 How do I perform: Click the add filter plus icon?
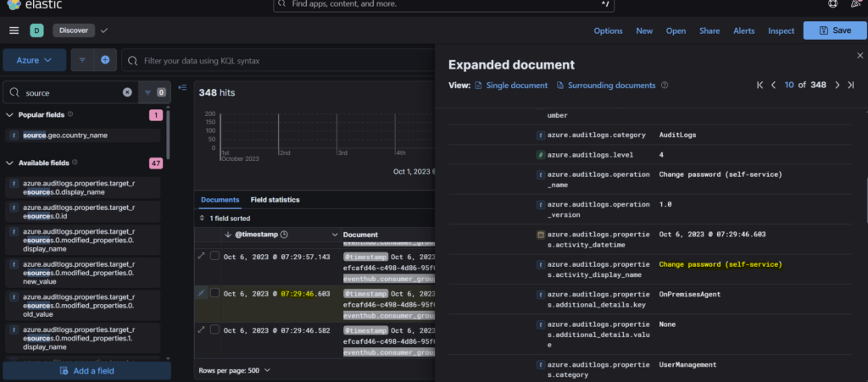[x=105, y=60]
